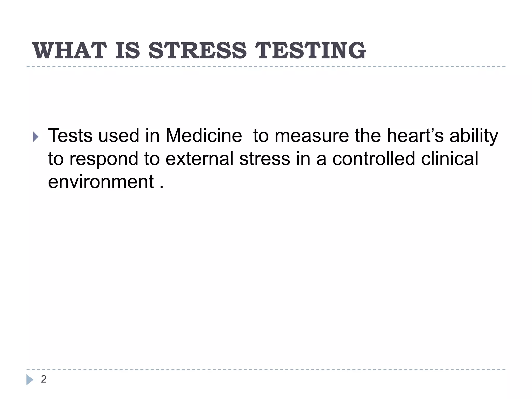Click the word 'external' in second line
The width and height of the screenshot is (532, 399).
(x=199, y=158)
